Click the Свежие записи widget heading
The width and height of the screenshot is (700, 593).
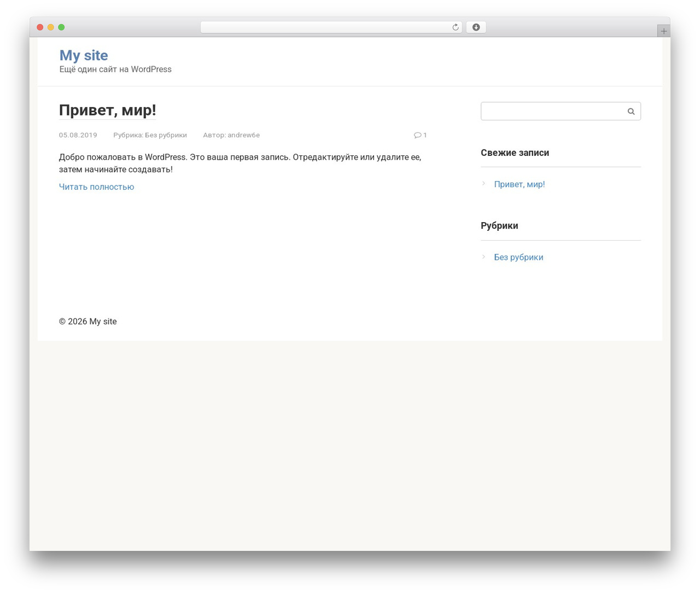point(515,153)
